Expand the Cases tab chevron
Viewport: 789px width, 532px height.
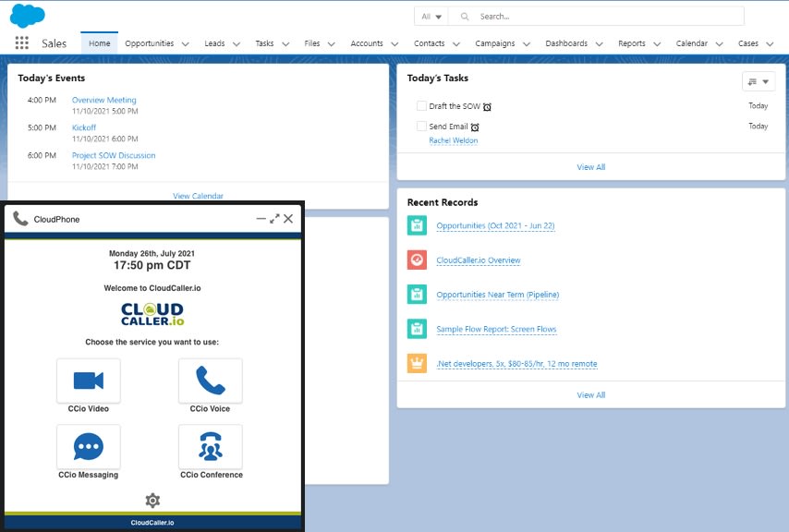(x=770, y=44)
